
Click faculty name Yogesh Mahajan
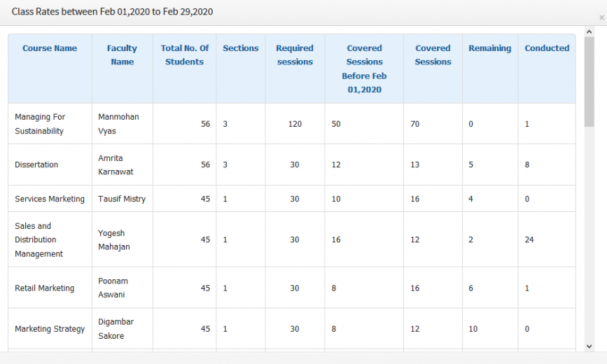tap(114, 239)
